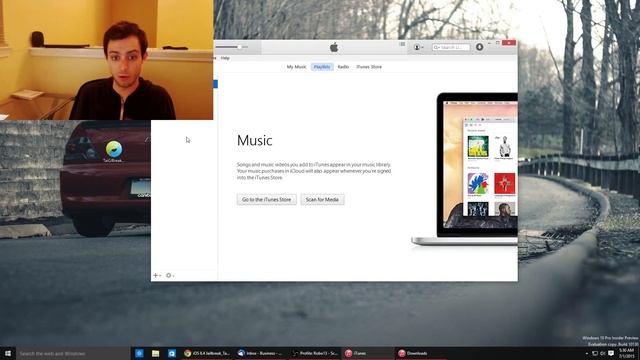
Task: Go to the iTunes Store tab
Action: 369,67
